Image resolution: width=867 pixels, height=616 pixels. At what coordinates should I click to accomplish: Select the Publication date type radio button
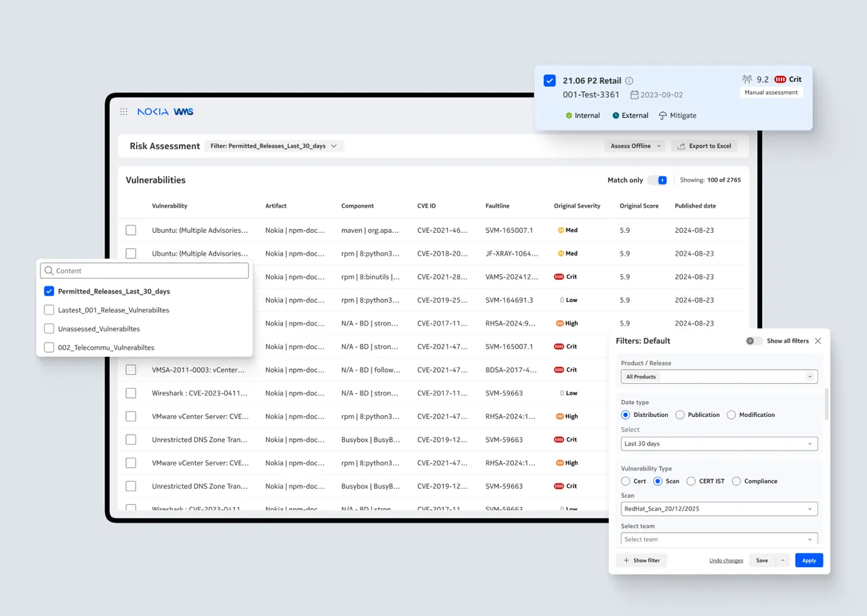(x=681, y=415)
